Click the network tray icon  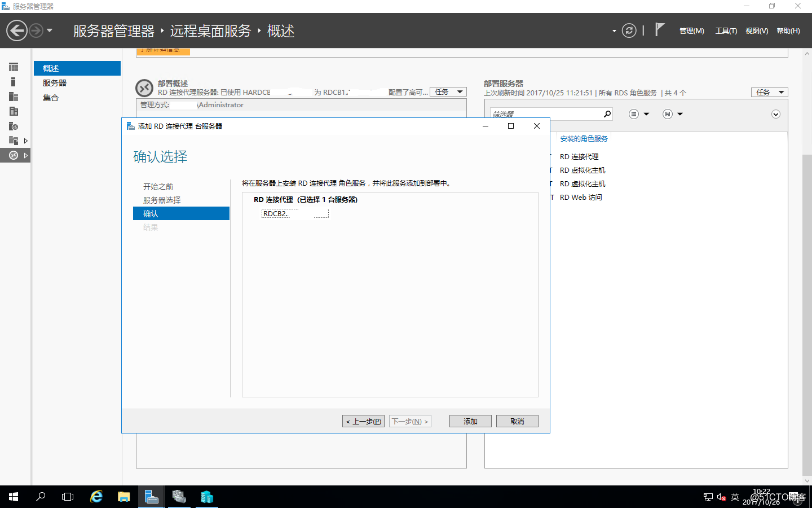708,497
